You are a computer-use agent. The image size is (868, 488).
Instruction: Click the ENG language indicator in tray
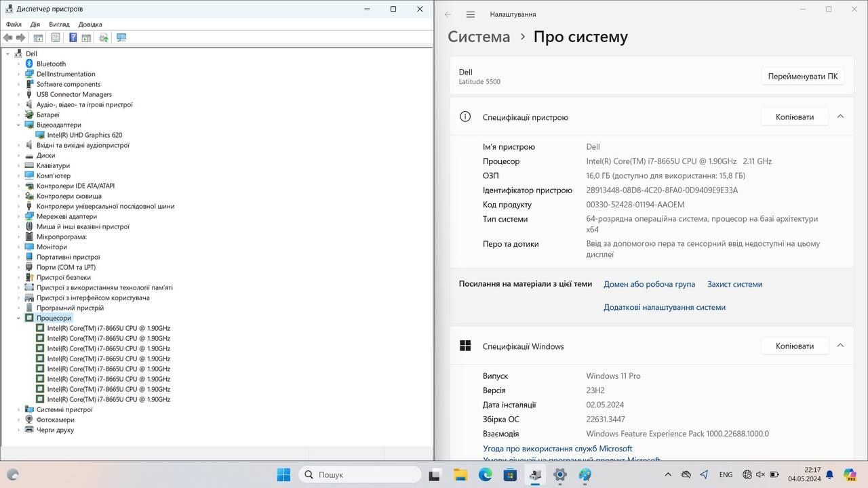tap(726, 475)
